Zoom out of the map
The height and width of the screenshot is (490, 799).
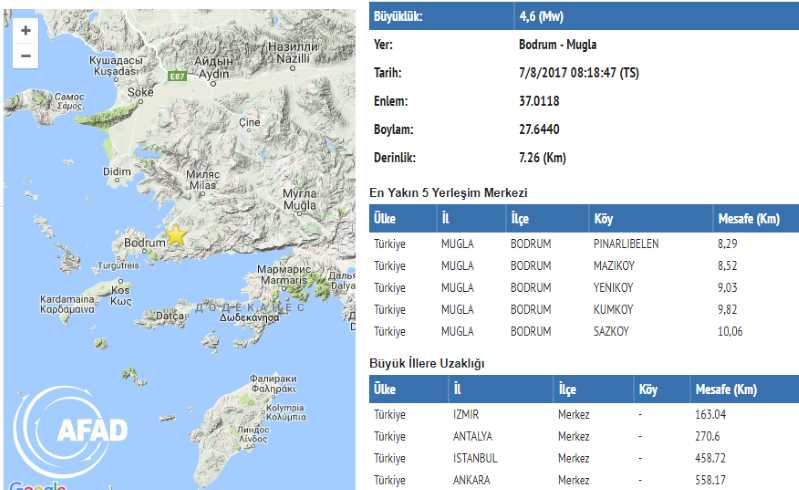pos(26,56)
